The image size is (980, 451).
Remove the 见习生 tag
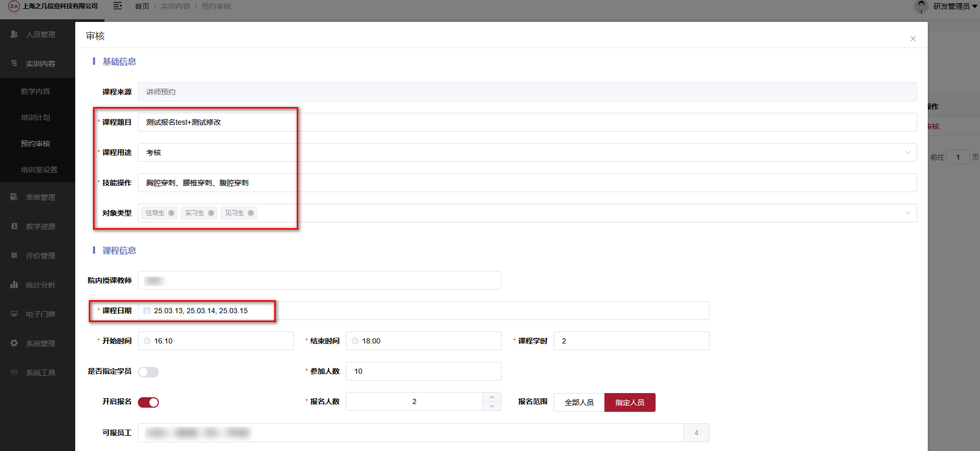[x=251, y=213]
